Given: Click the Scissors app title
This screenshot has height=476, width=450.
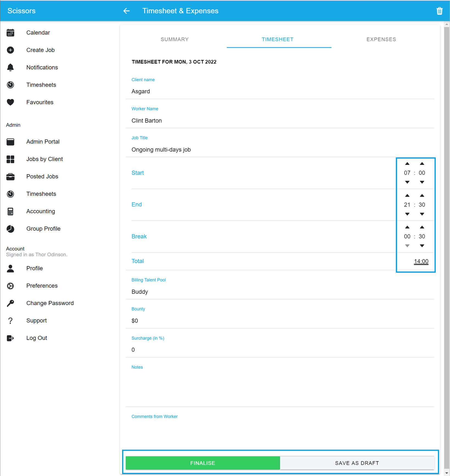Looking at the screenshot, I should pos(21,11).
